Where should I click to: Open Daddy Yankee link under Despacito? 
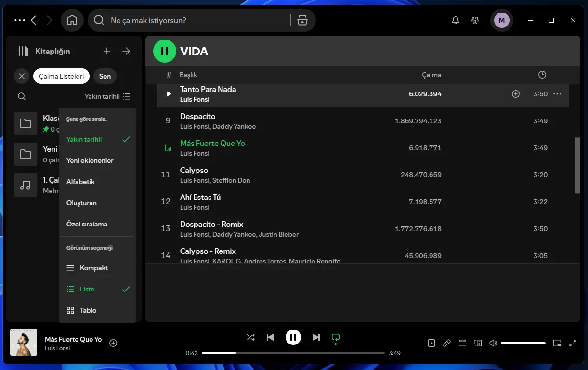click(x=234, y=126)
